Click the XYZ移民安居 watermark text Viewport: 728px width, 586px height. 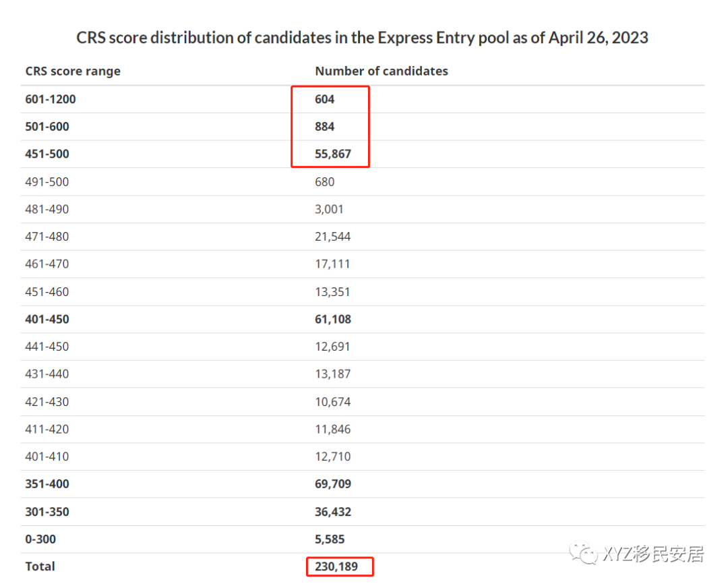[653, 554]
